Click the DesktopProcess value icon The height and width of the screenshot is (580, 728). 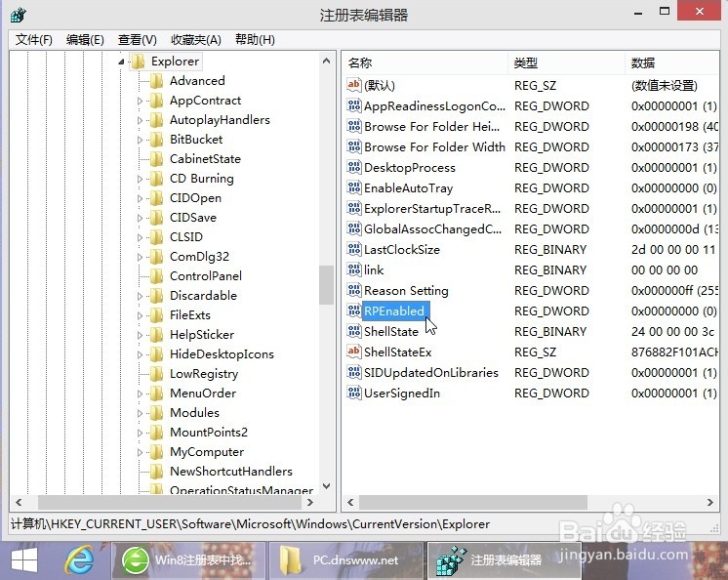354,167
